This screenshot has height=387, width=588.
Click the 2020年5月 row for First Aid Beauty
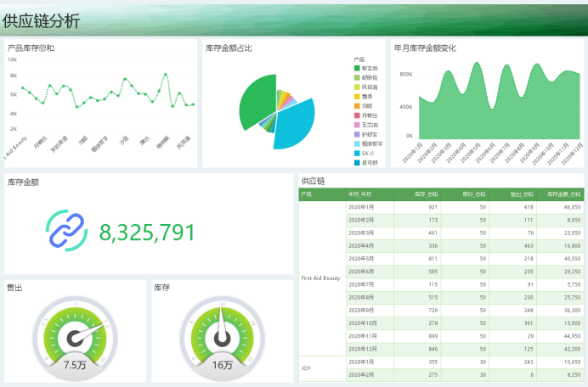[362, 258]
